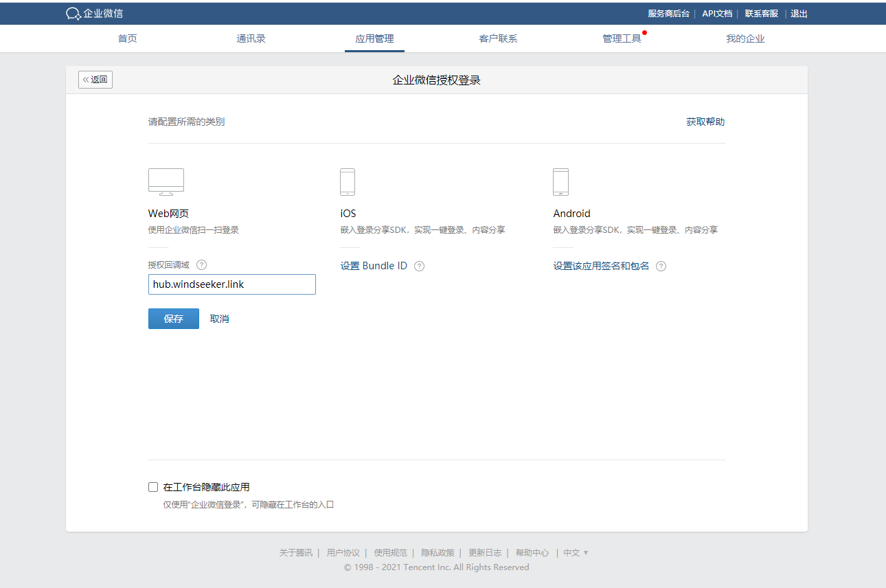Open 我的企业 tab
The height and width of the screenshot is (588, 886).
pyautogui.click(x=745, y=38)
